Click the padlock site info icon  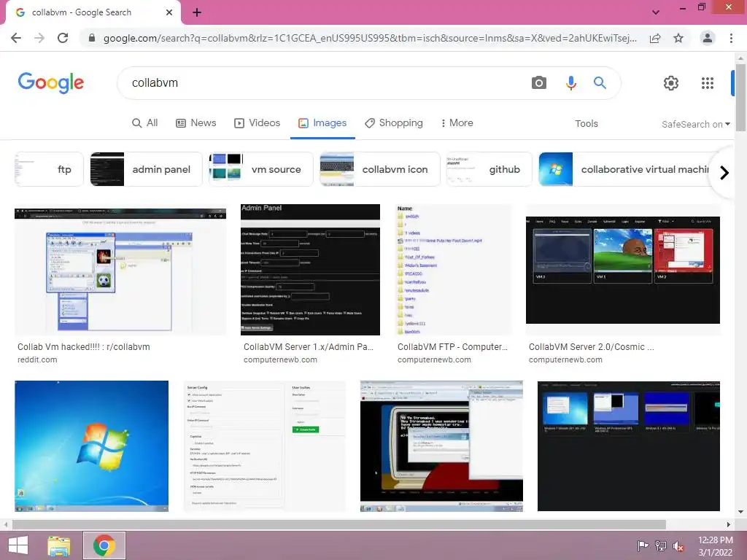tap(92, 38)
